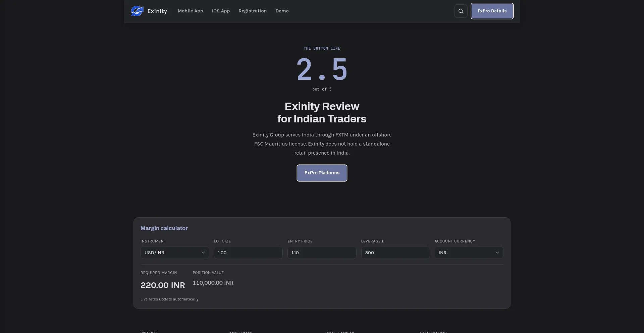Open the Mobile App nav item
This screenshot has width=644, height=333.
tap(191, 11)
